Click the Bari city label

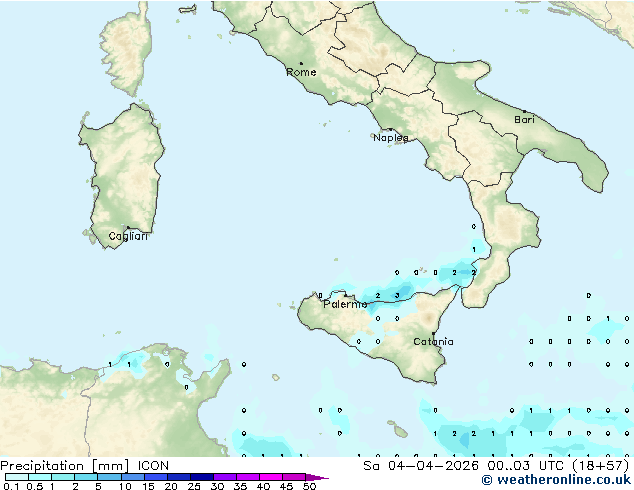[x=524, y=119]
